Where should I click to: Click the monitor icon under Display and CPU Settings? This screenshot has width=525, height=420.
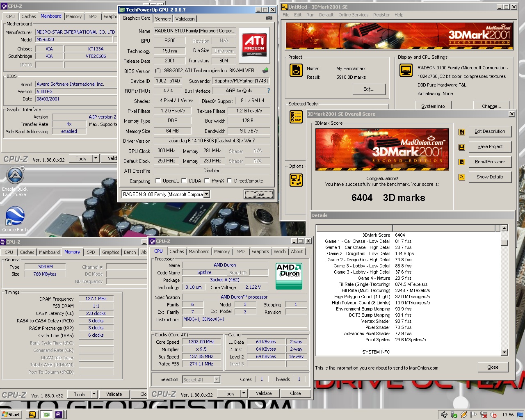406,70
